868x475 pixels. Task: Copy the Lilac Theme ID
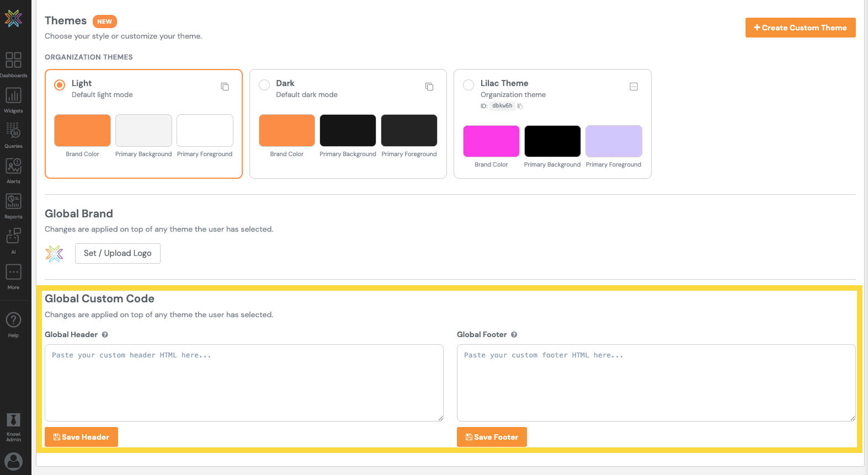pyautogui.click(x=520, y=106)
